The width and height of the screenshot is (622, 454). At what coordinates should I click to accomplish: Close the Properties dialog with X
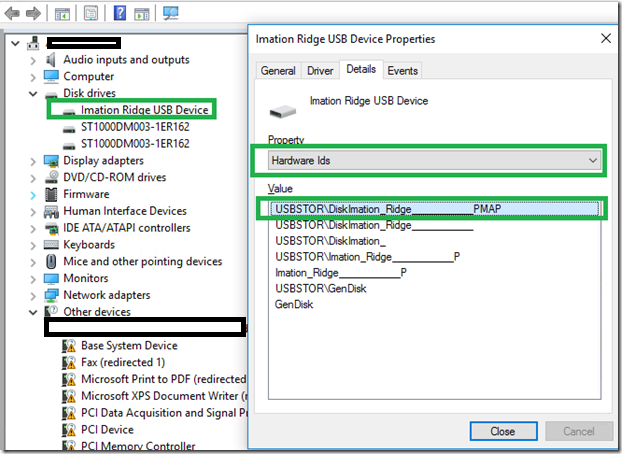tap(606, 38)
